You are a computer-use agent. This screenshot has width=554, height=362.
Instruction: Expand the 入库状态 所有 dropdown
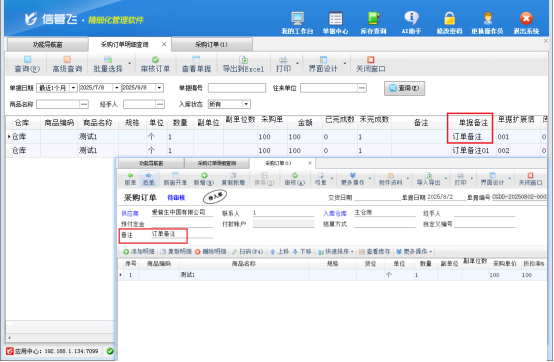click(x=246, y=104)
